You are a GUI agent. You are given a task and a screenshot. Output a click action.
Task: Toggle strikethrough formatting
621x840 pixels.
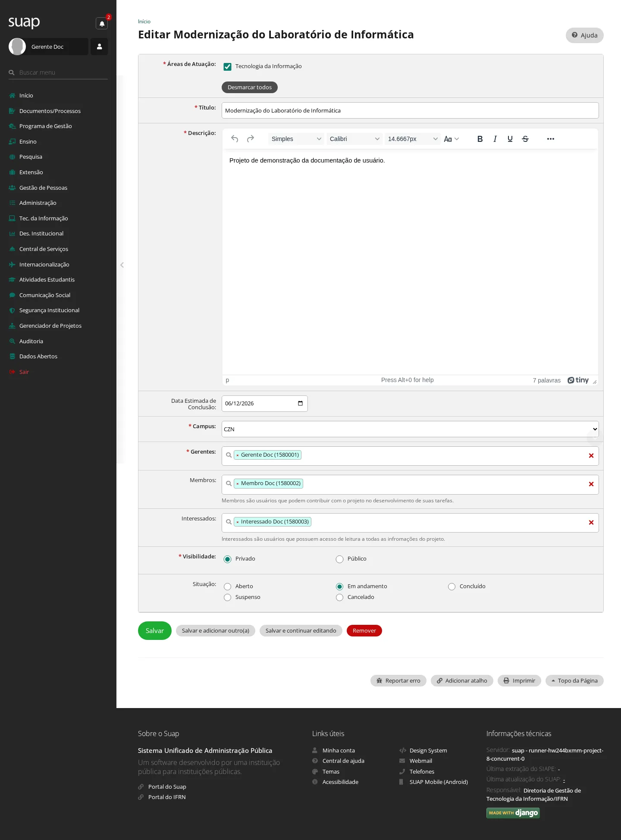click(525, 139)
